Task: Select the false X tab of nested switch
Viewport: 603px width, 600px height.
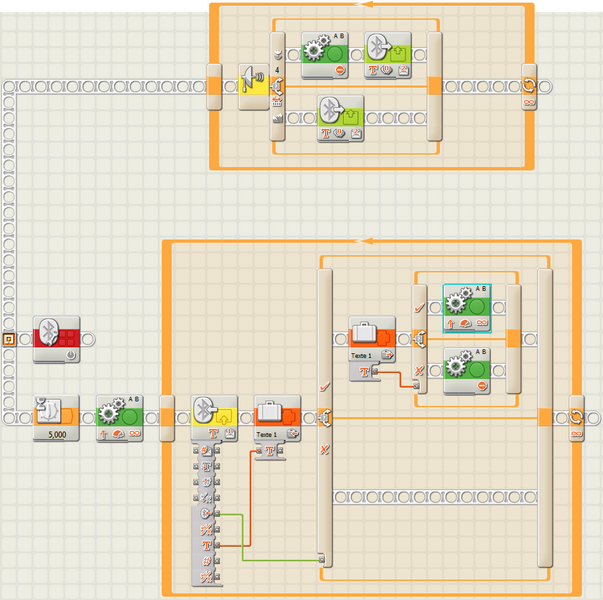Action: tap(419, 369)
